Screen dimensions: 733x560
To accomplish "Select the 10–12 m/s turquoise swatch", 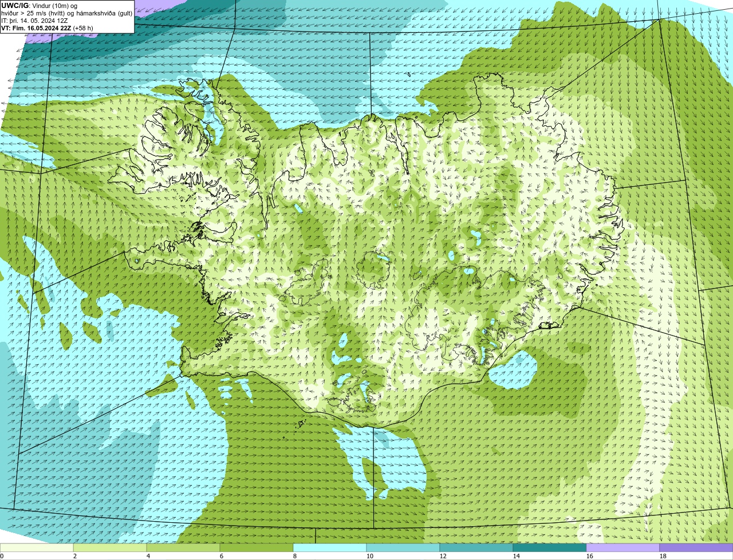I will [403, 548].
